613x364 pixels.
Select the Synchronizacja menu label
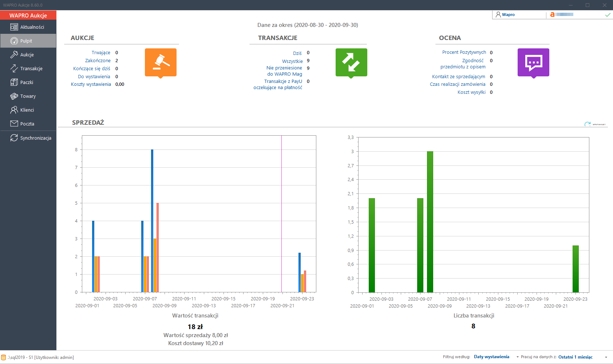click(x=36, y=138)
